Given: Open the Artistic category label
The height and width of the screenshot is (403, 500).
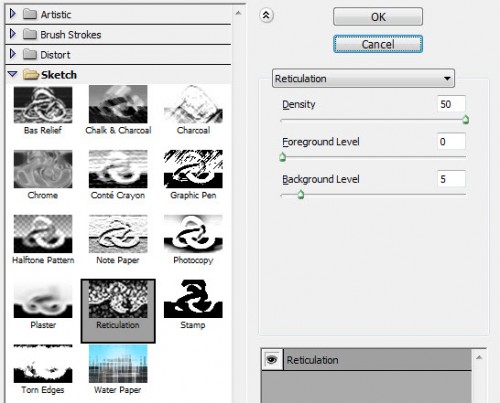Looking at the screenshot, I should 56,15.
